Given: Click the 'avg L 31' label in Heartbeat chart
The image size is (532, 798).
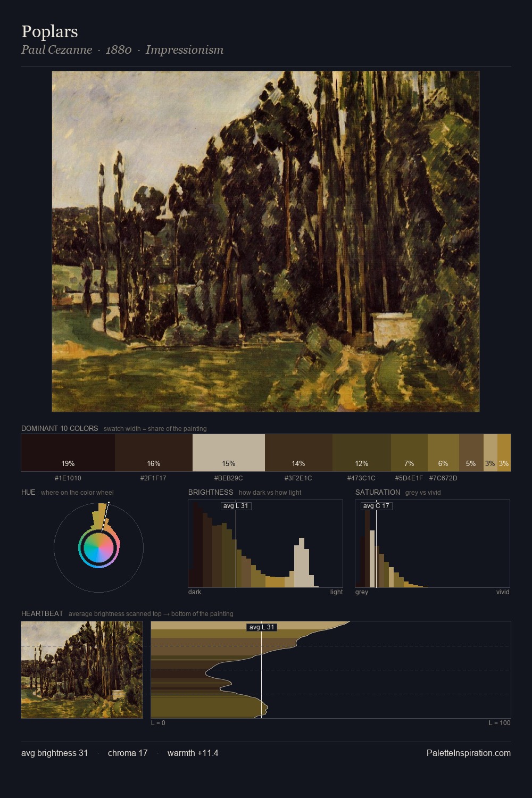Looking at the screenshot, I should pyautogui.click(x=262, y=627).
